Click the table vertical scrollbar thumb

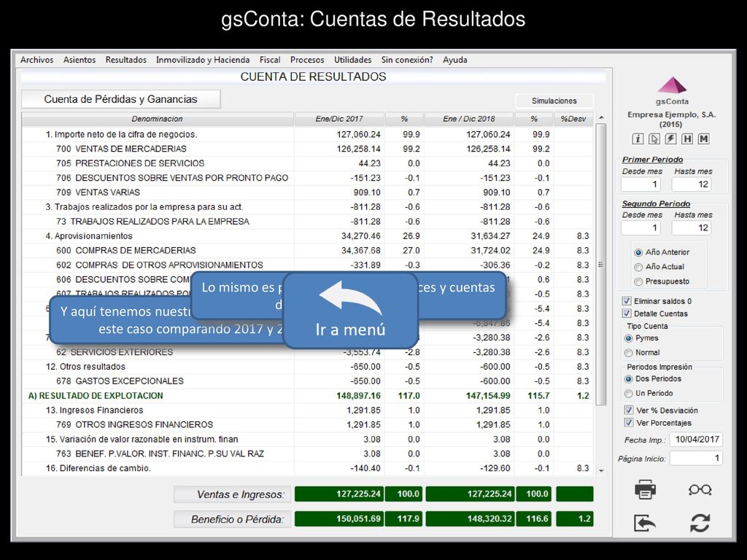click(601, 264)
